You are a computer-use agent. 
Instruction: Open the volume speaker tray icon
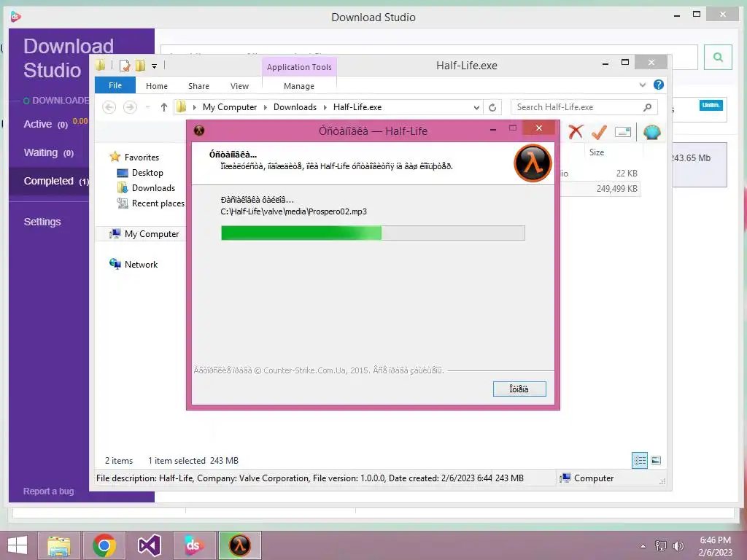[x=678, y=546]
